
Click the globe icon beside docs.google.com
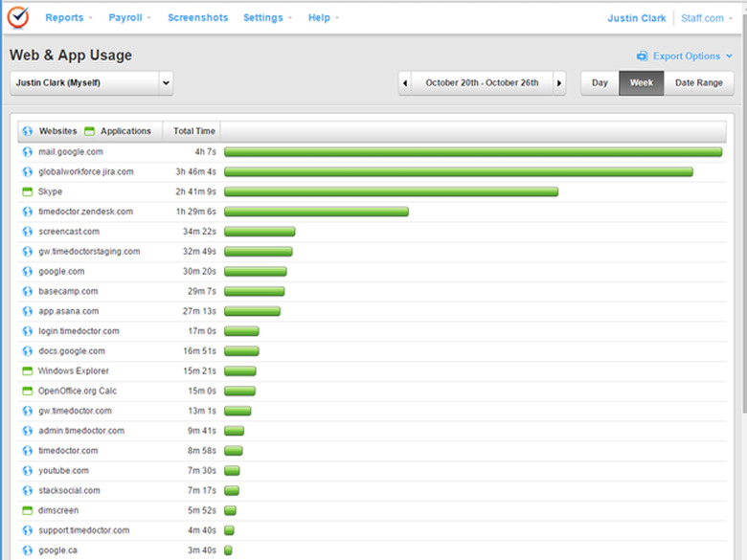tap(28, 351)
